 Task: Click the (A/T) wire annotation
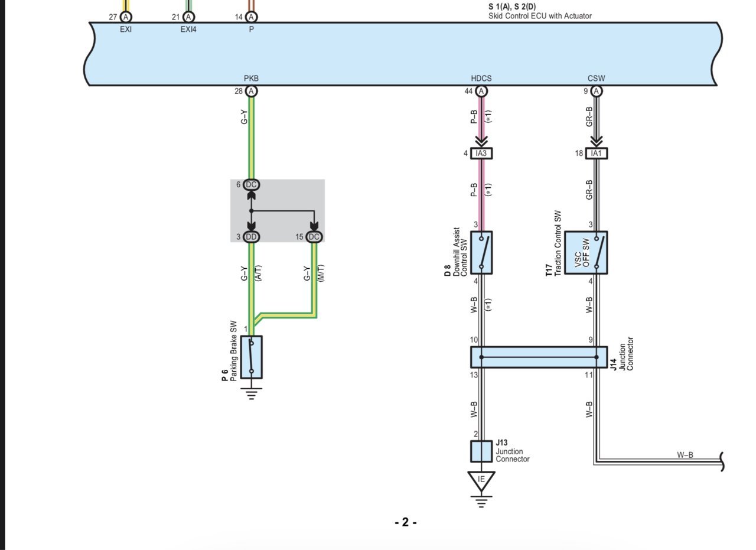click(258, 272)
